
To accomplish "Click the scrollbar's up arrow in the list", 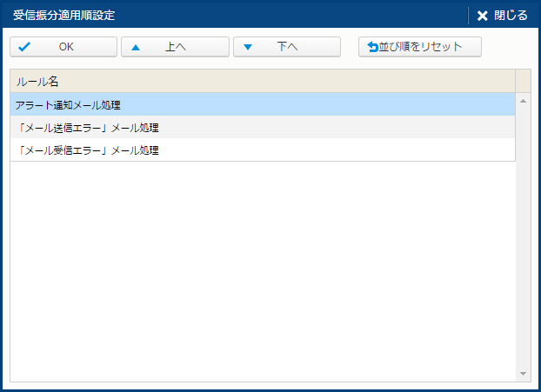I will coord(523,101).
